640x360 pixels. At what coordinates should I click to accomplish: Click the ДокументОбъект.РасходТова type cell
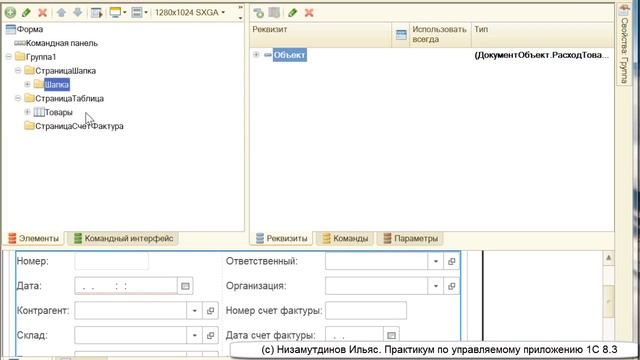pyautogui.click(x=542, y=55)
